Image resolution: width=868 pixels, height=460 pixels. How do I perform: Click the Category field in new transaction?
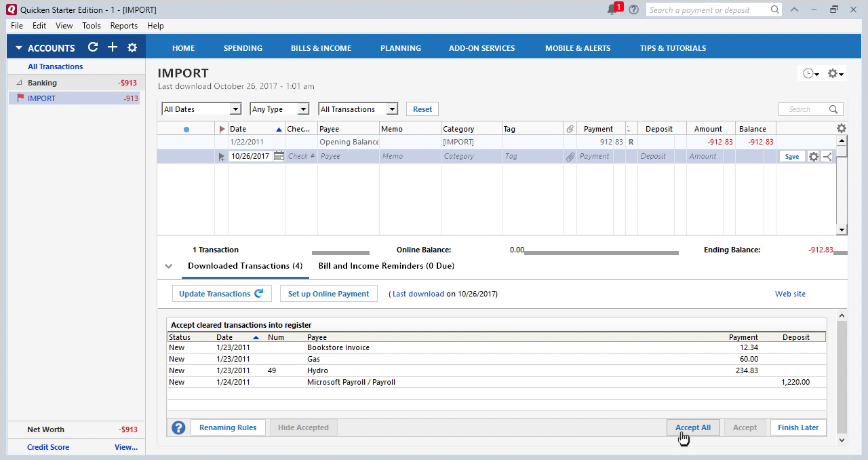point(471,156)
